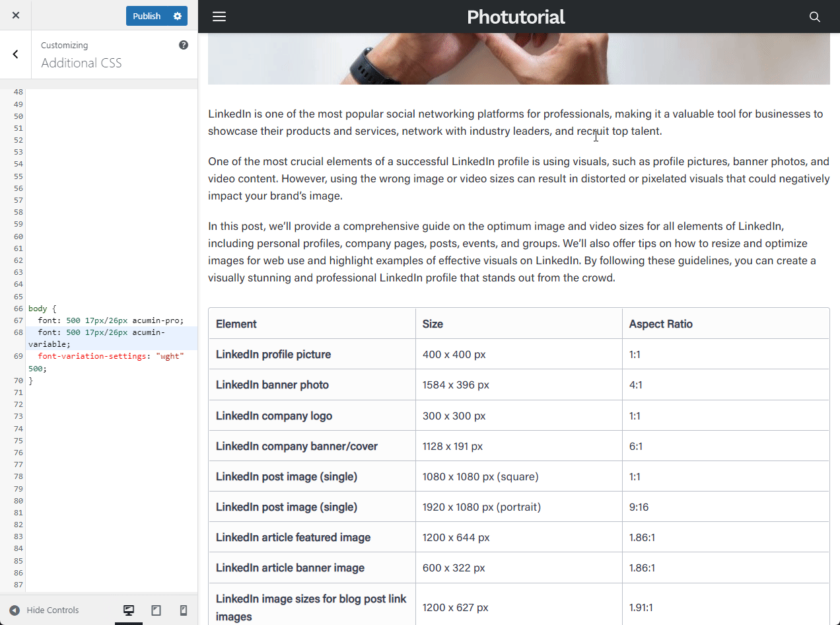
Task: Open site search with the magnifier icon
Action: [814, 17]
